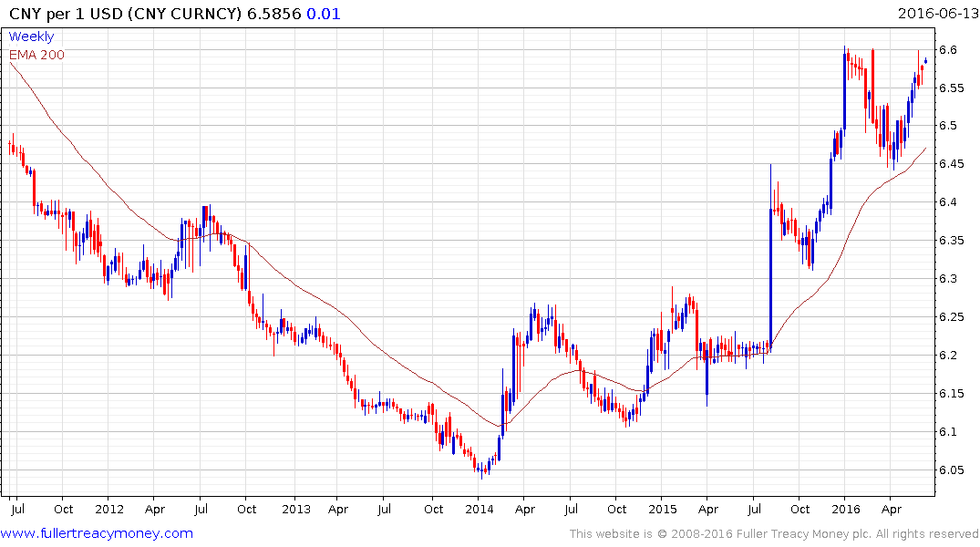Click the 6.35 price axis label

click(x=951, y=241)
